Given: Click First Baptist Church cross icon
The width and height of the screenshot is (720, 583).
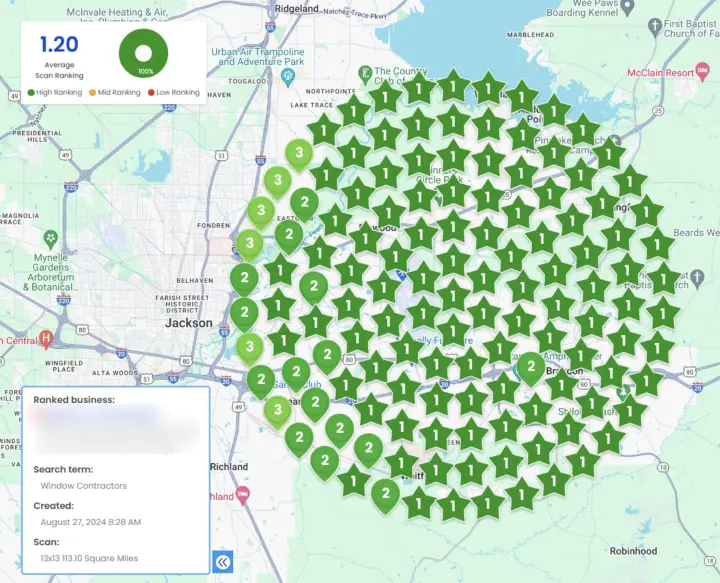Looking at the screenshot, I should [655, 26].
